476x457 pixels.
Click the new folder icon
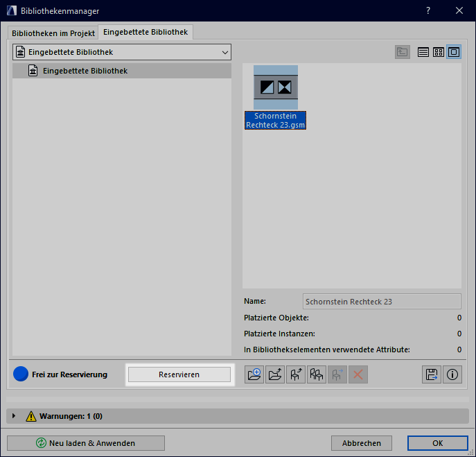(254, 374)
